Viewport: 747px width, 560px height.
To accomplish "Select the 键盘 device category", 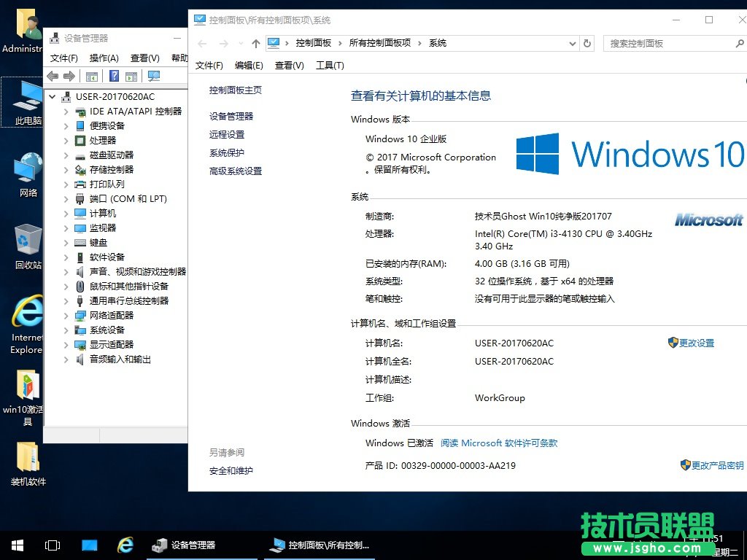I will coord(98,242).
